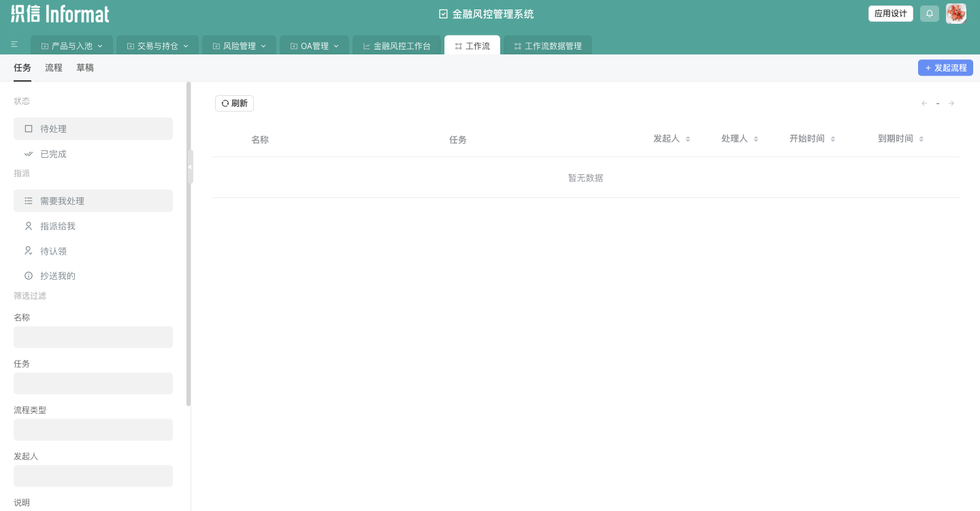The height and width of the screenshot is (511, 980).
Task: Select 需要我处理 assignment filter
Action: tap(93, 201)
